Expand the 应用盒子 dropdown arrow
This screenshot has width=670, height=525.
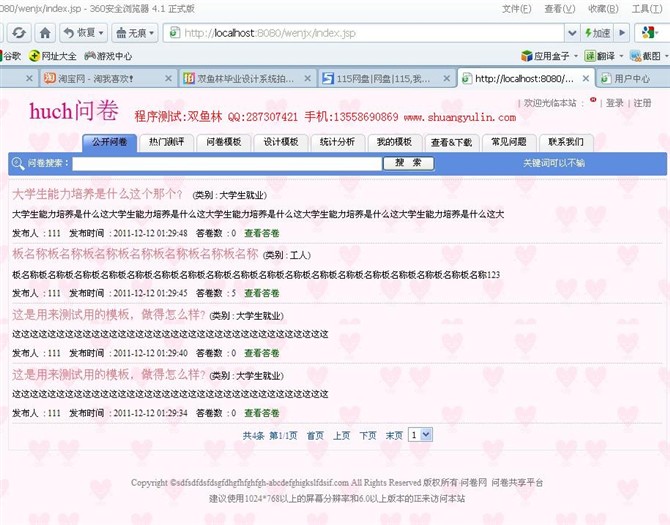point(576,56)
